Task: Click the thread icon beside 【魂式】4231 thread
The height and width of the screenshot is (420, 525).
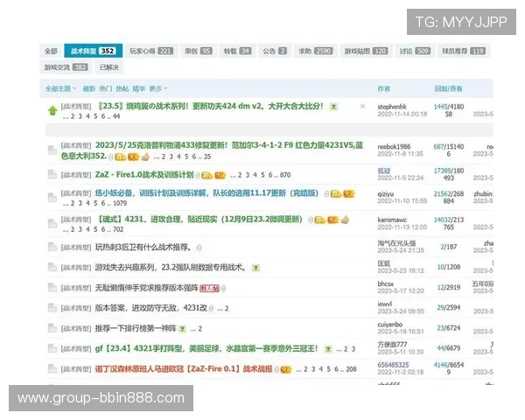Action: click(52, 223)
